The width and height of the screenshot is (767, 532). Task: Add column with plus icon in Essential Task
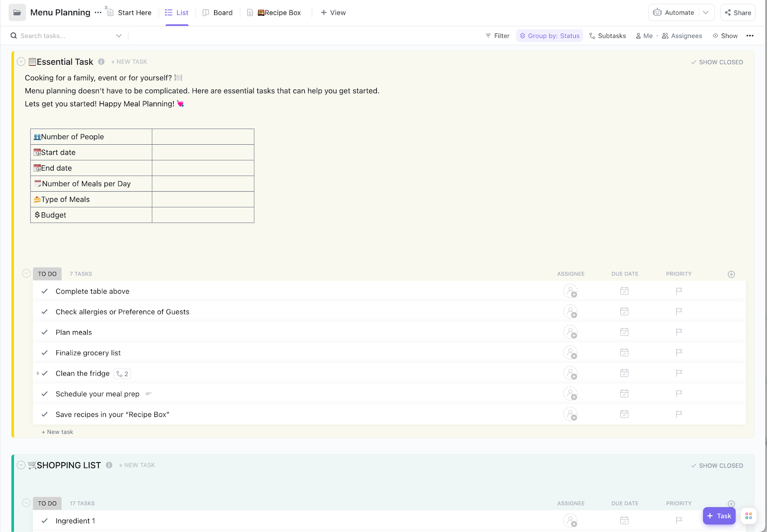[x=731, y=274]
